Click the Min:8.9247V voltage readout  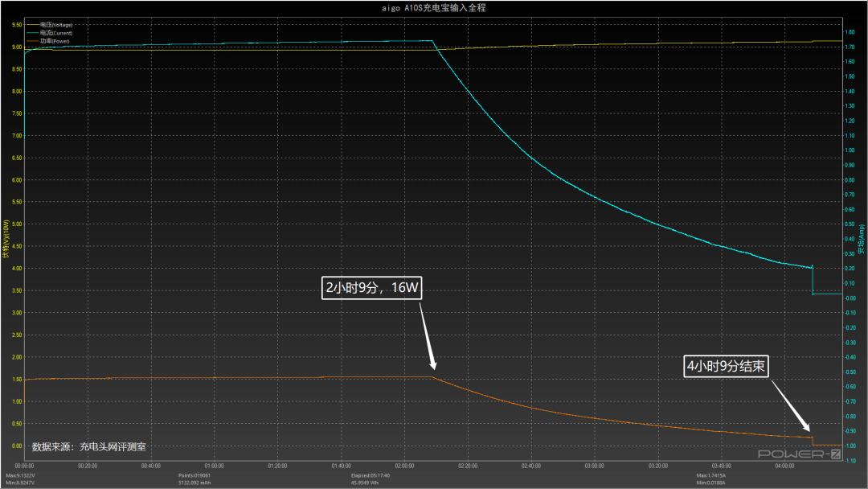(20, 483)
